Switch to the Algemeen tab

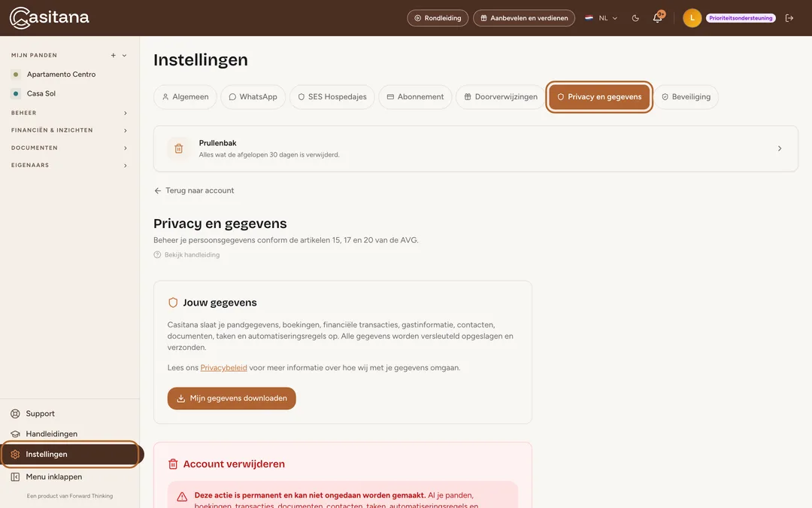tap(185, 97)
